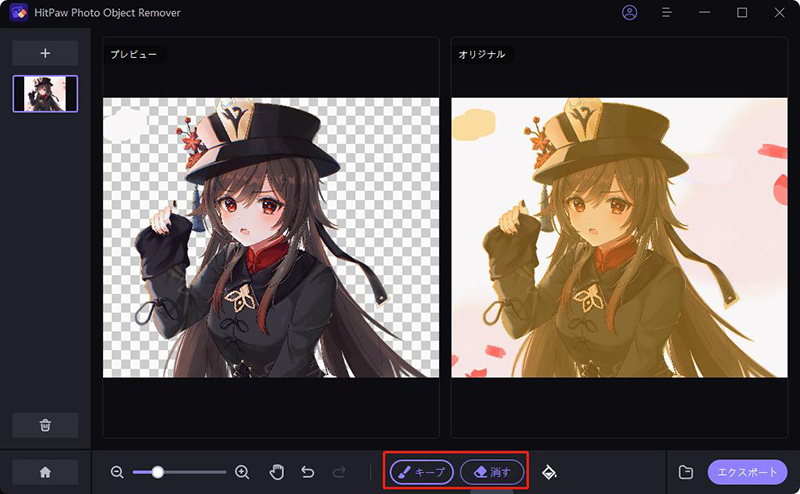Screen dimensions: 800x494
Task: Click the redo arrow icon
Action: tap(339, 472)
